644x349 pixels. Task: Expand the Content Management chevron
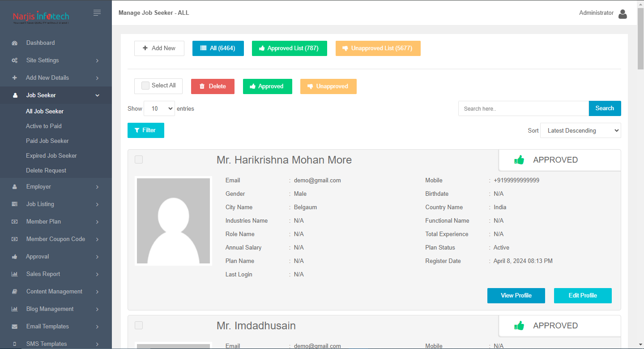point(97,292)
